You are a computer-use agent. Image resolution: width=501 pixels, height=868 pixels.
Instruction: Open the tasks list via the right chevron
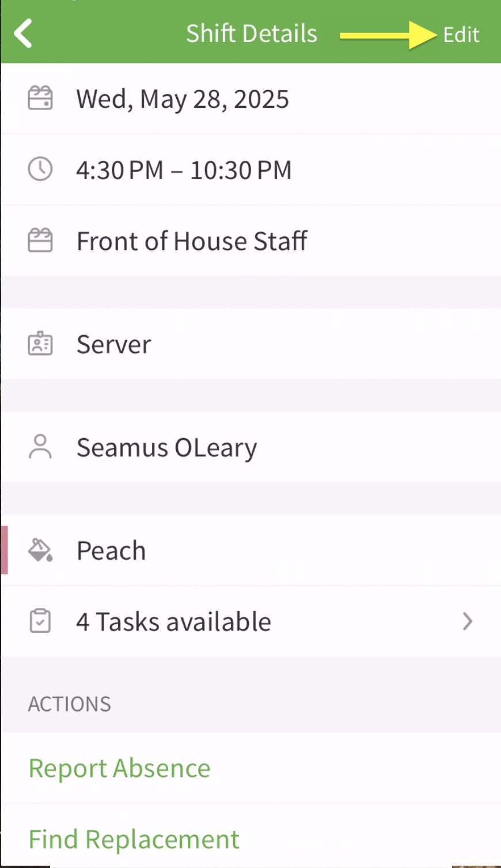(468, 621)
